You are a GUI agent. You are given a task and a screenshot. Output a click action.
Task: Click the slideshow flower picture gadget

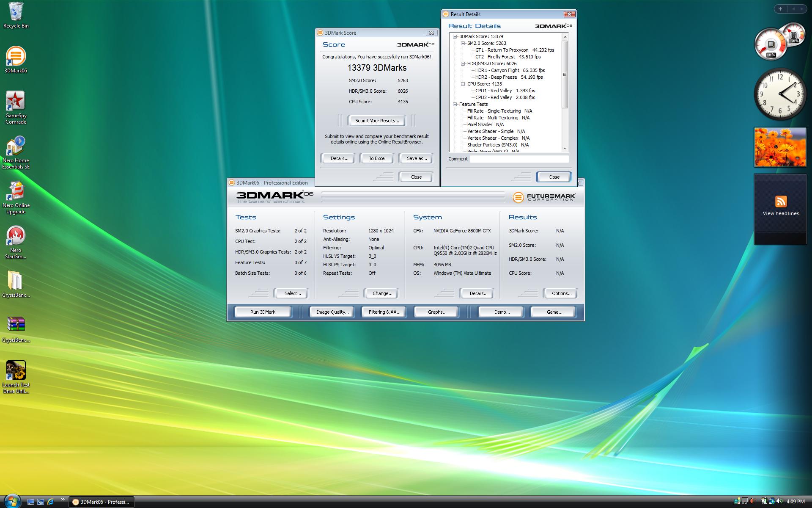click(780, 147)
